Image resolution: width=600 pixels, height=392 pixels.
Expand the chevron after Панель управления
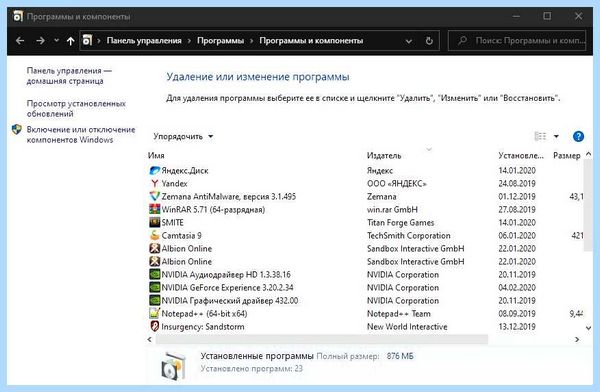point(189,41)
